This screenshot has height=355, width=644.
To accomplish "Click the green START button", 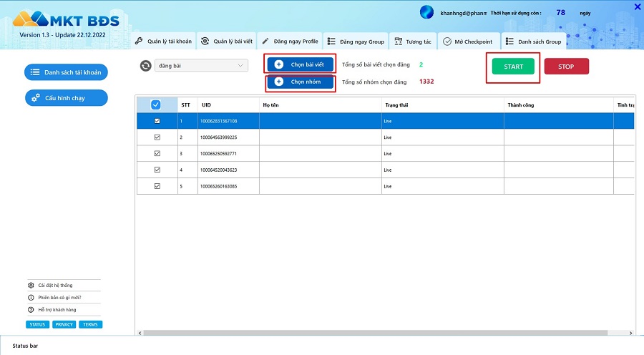I will (513, 67).
